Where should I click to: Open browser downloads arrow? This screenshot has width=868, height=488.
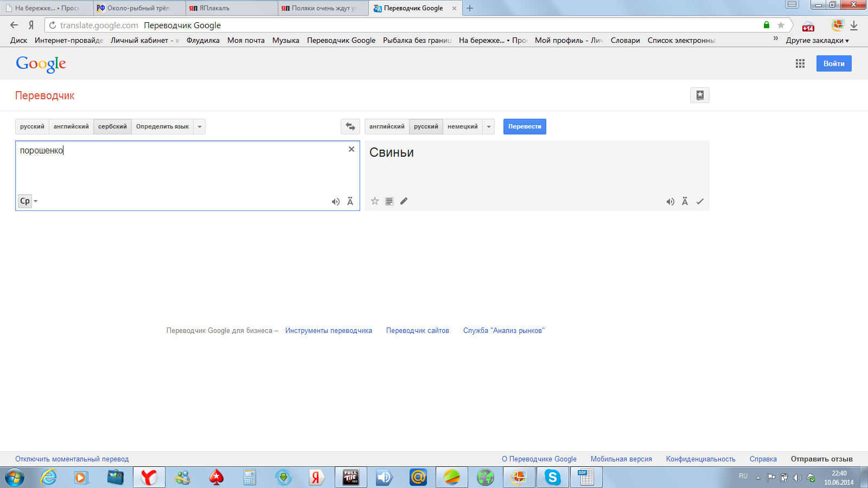[854, 25]
